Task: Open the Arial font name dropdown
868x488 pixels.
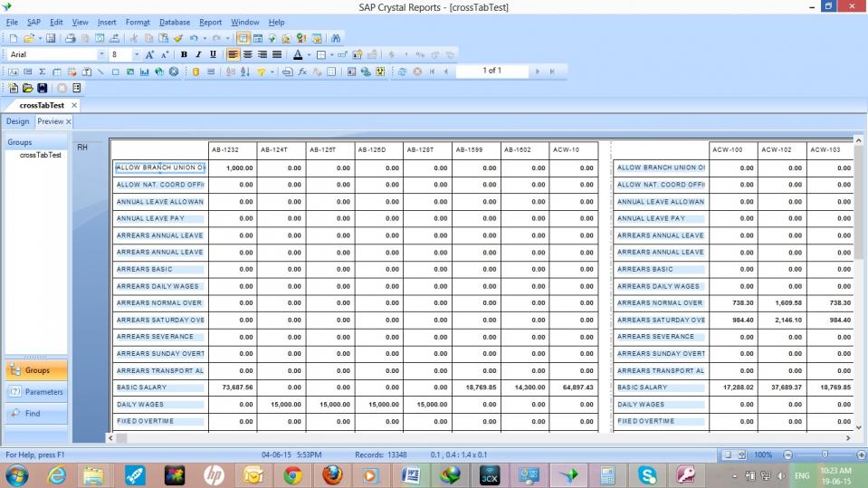Action: (101, 55)
